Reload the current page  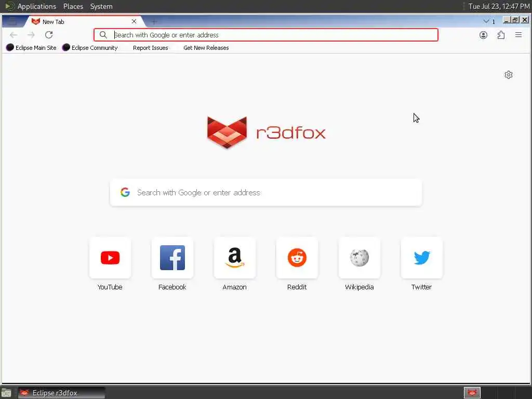click(x=49, y=35)
